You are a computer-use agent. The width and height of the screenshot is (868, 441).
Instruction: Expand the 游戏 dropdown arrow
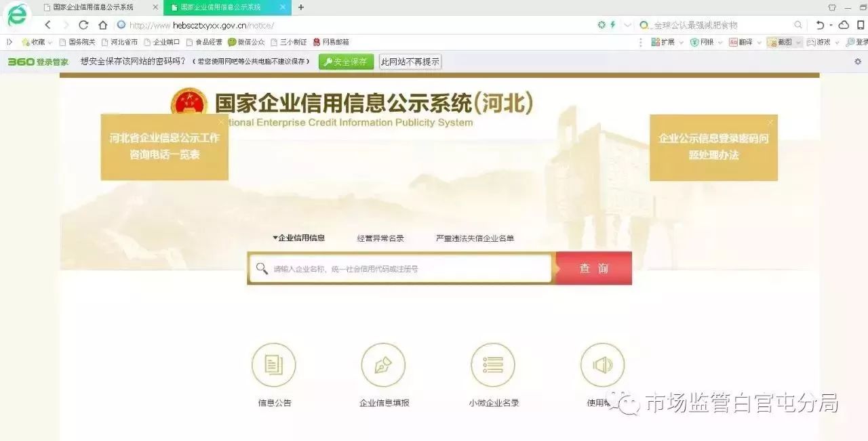[x=837, y=42]
